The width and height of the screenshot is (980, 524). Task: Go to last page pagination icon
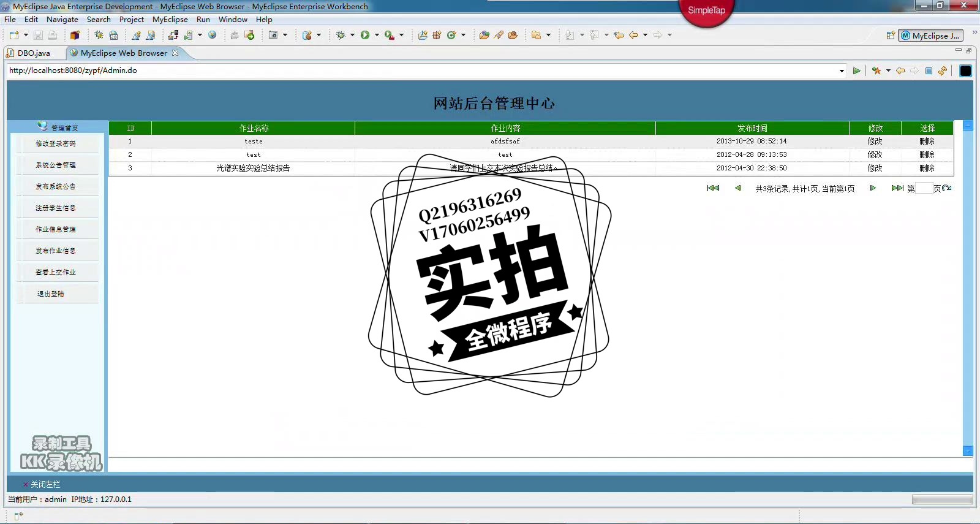click(x=897, y=188)
